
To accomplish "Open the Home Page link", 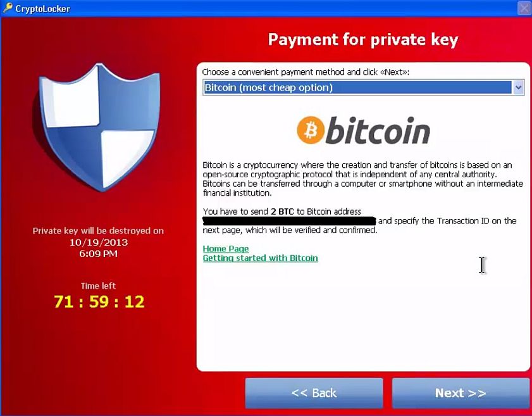I will coord(226,249).
